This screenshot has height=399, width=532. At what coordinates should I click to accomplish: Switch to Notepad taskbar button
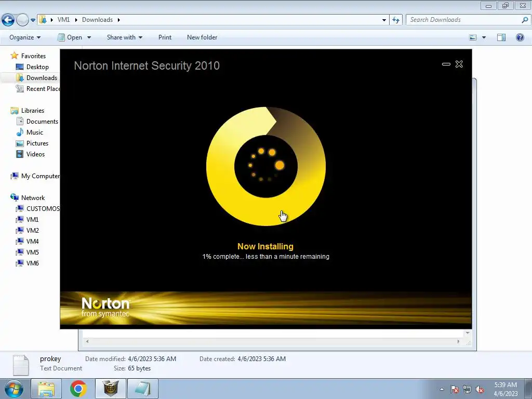tap(143, 389)
